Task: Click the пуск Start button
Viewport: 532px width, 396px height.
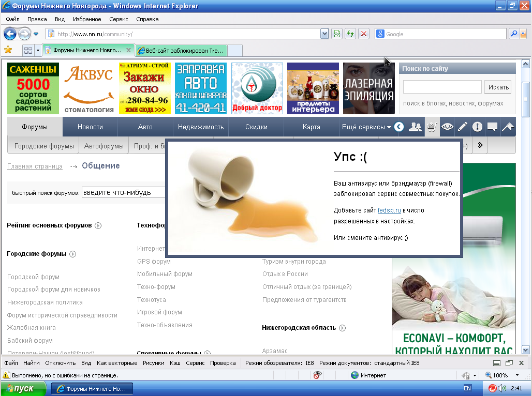Action: point(23,389)
